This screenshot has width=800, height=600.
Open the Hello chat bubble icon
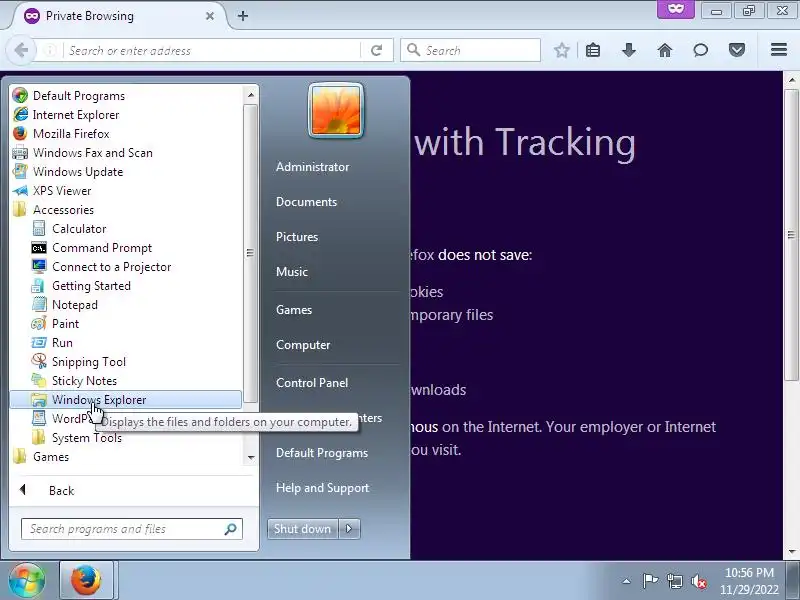pyautogui.click(x=701, y=50)
